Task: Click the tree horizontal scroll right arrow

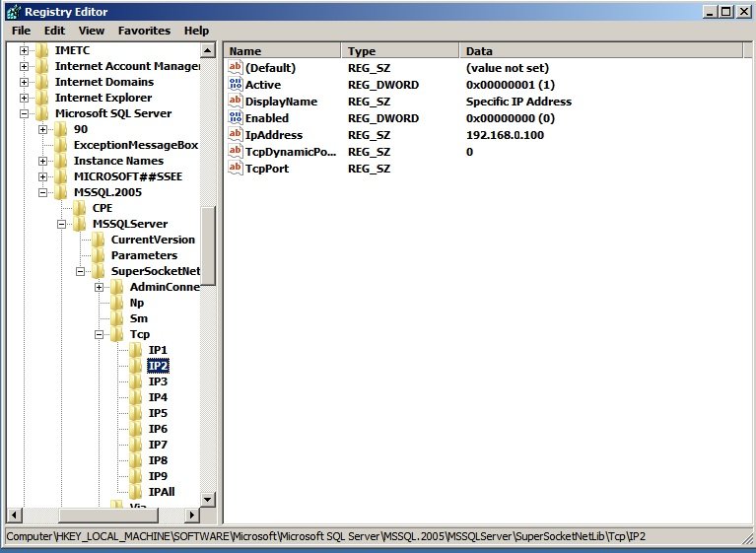Action: pos(192,516)
